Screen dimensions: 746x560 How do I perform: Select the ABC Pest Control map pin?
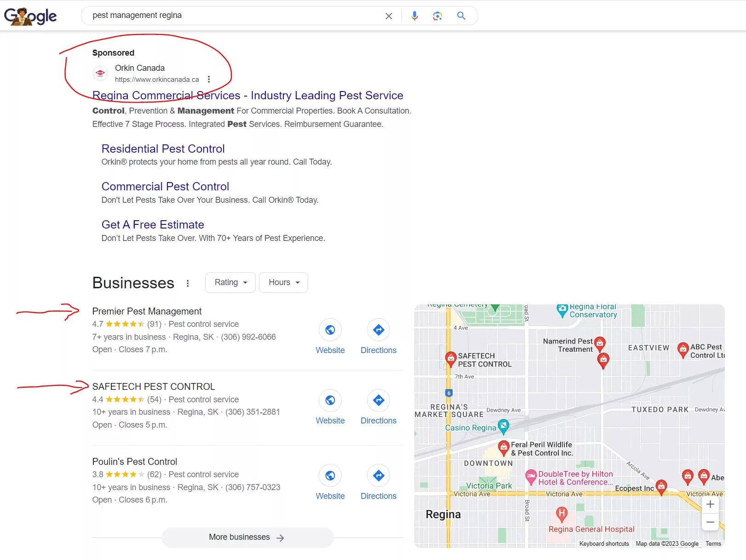pyautogui.click(x=683, y=349)
